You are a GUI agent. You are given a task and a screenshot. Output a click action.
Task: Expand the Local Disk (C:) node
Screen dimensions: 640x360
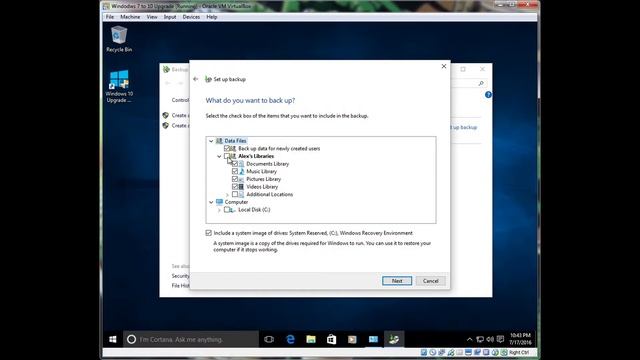[219, 210]
